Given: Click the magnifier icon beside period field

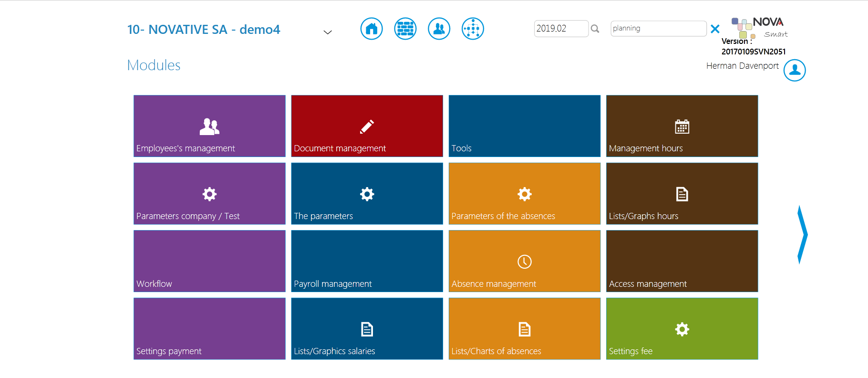Looking at the screenshot, I should [x=595, y=29].
